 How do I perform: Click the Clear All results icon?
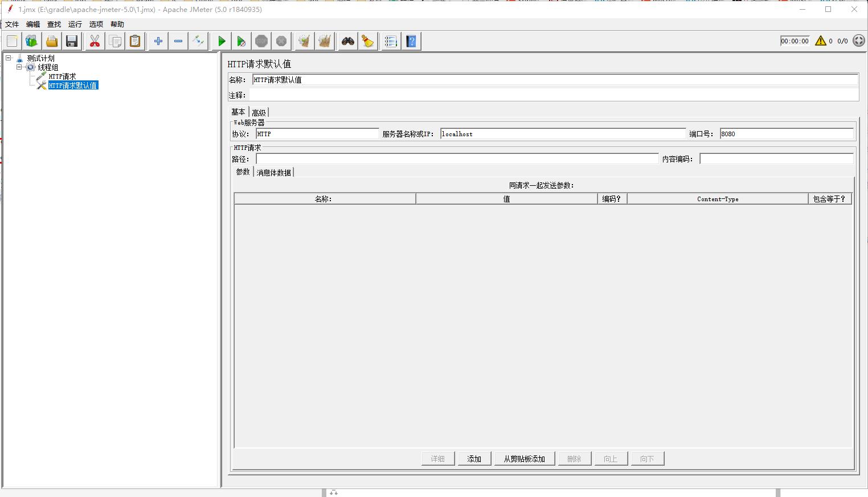pos(325,41)
